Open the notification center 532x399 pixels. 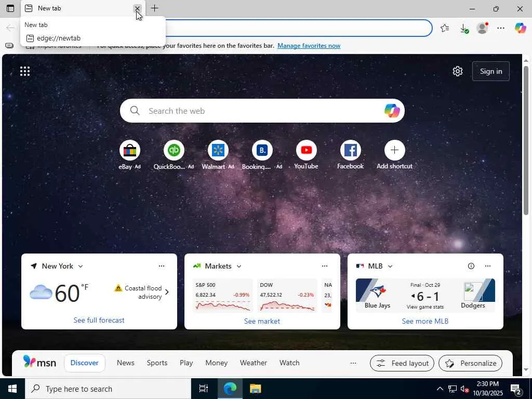point(516,389)
